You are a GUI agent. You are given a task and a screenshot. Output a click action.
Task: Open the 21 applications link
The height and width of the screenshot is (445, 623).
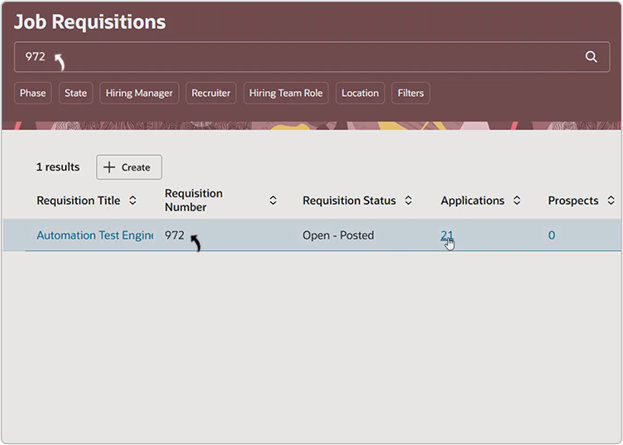447,236
